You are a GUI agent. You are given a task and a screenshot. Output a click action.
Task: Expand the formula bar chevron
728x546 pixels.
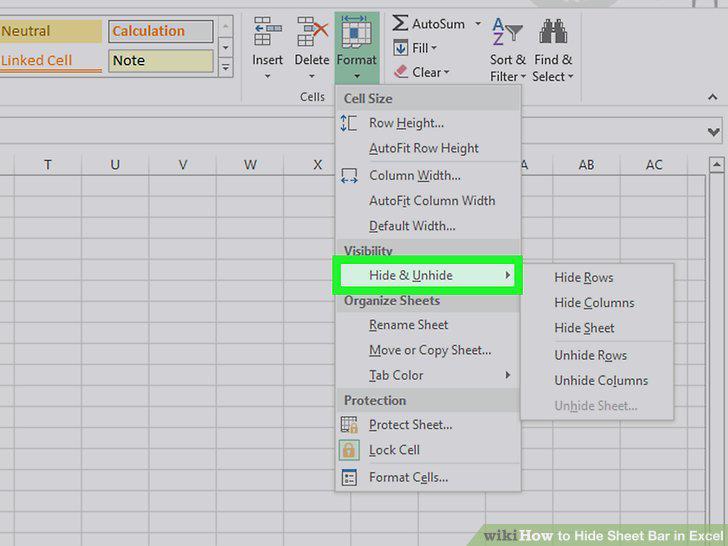(x=714, y=132)
